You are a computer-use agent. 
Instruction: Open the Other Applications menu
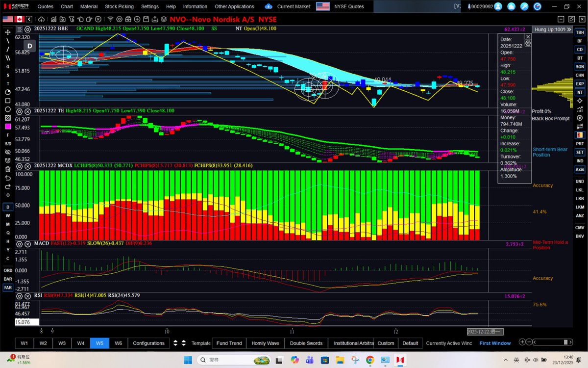[234, 6]
